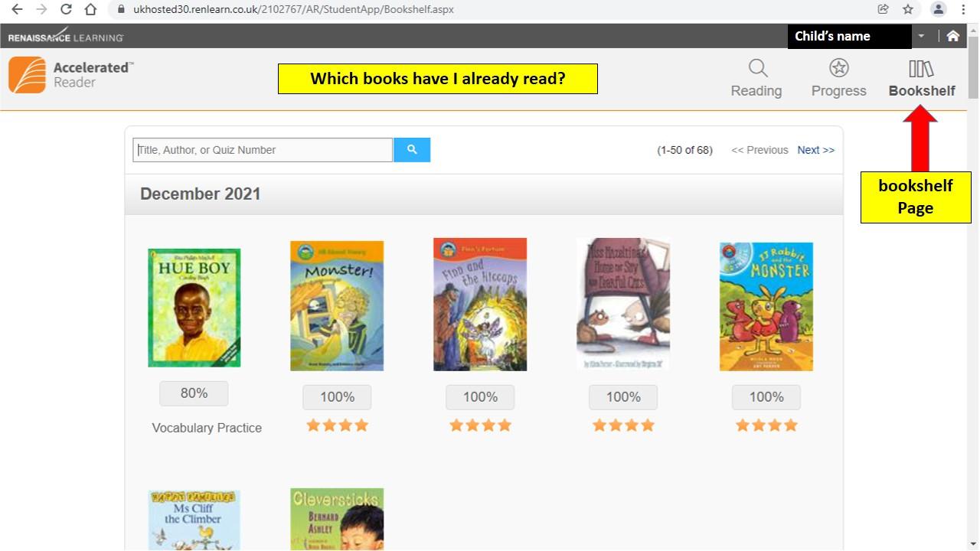Click the blue search magnifier button

[x=412, y=150]
